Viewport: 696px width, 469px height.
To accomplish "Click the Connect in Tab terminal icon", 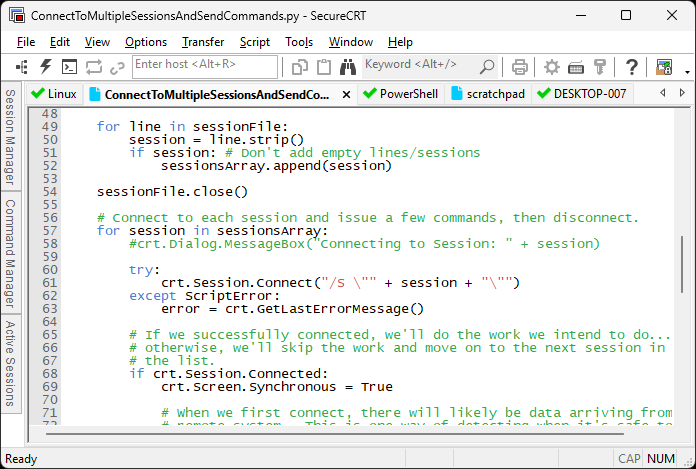I will point(70,67).
